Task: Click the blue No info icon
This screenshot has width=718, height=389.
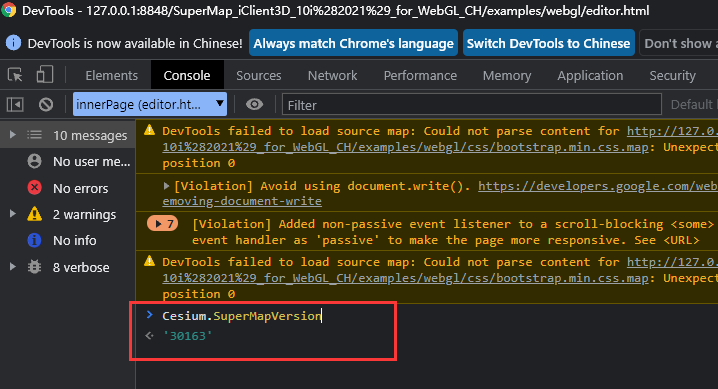Action: (34, 240)
